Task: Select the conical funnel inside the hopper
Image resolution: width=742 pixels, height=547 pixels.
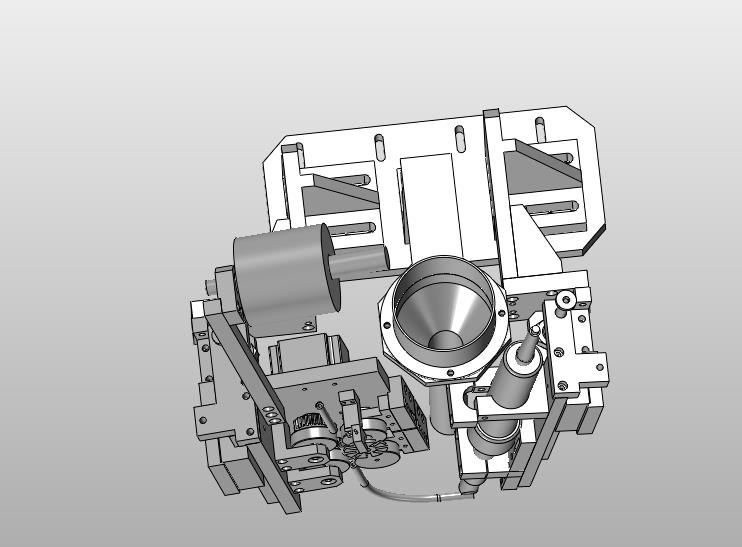Action: [447, 318]
